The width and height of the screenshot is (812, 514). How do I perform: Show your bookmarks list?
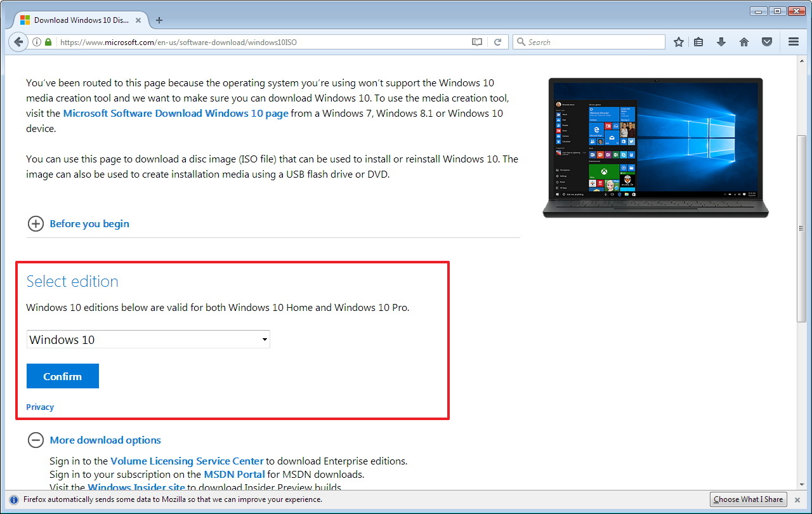point(698,42)
